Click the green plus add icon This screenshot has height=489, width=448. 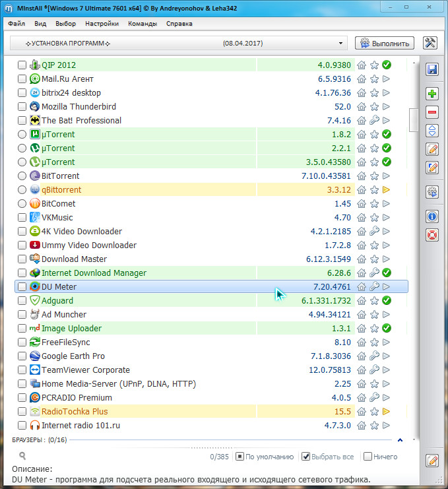[432, 94]
